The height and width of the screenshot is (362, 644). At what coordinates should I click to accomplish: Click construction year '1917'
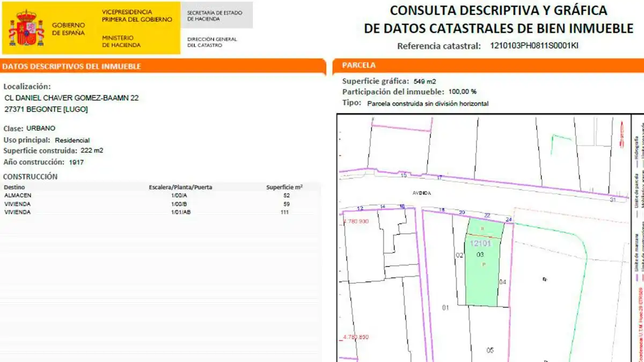76,162
